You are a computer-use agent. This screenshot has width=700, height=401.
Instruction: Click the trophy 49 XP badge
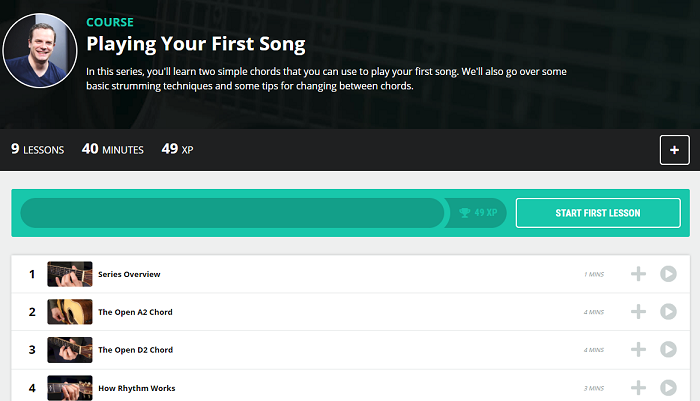pyautogui.click(x=478, y=213)
